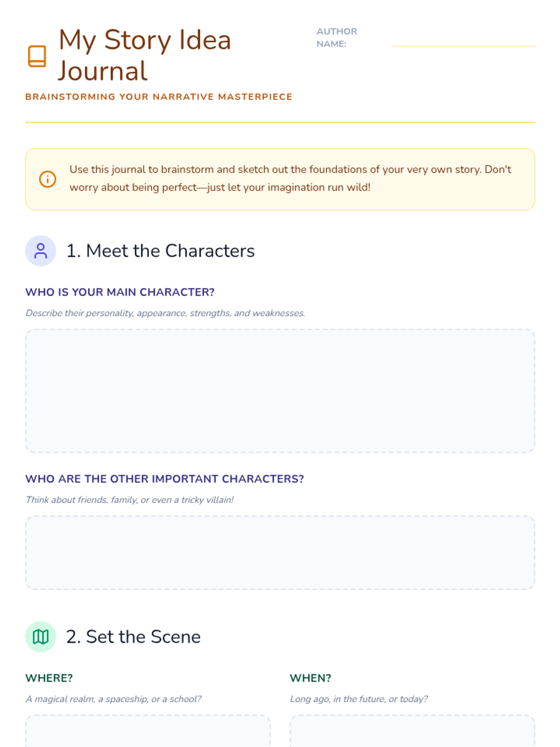560x747 pixels.
Task: Click the Author Name label
Action: tap(336, 37)
